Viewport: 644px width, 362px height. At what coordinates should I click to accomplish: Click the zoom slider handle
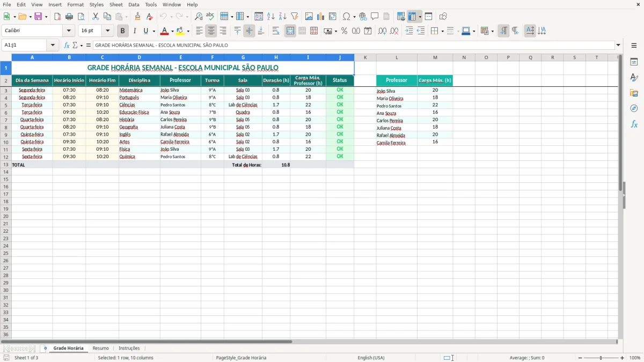601,358
